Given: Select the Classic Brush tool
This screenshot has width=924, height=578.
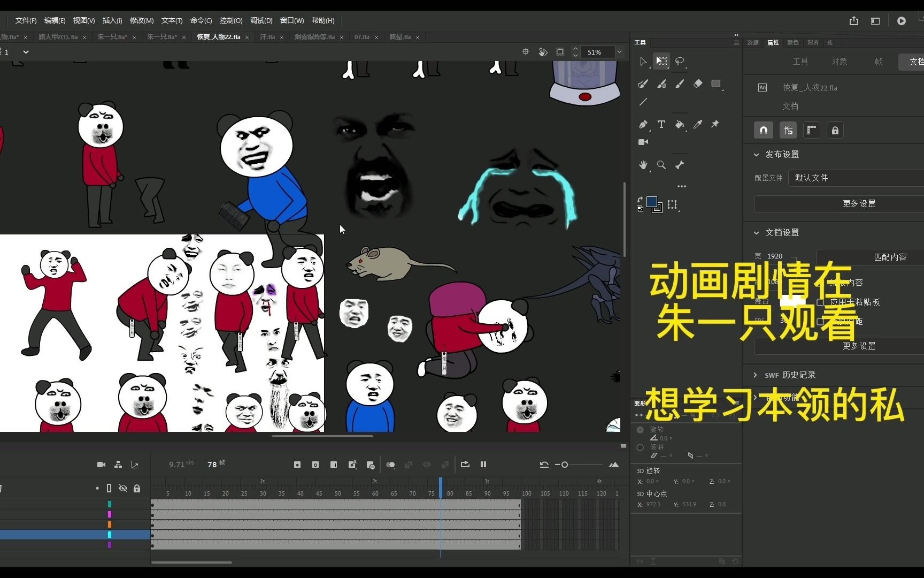Looking at the screenshot, I should (661, 83).
